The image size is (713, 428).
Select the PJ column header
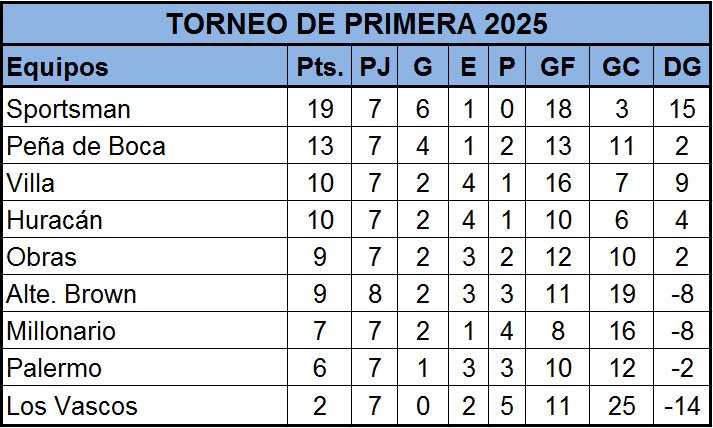coord(375,66)
